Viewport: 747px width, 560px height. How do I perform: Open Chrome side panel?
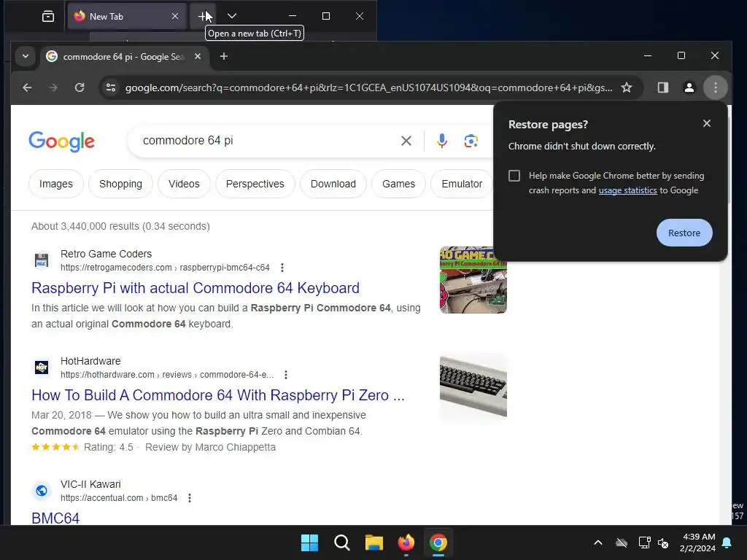662,87
